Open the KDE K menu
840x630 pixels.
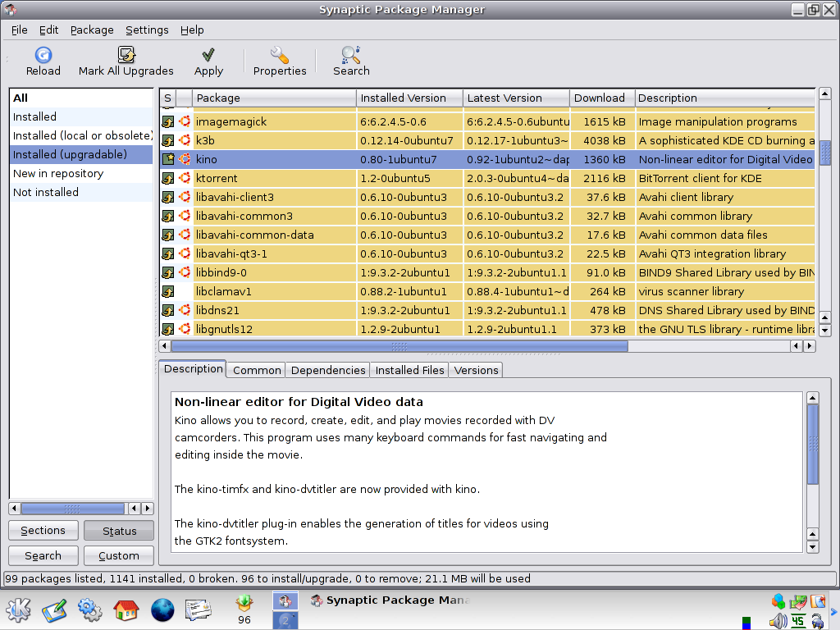(18, 609)
